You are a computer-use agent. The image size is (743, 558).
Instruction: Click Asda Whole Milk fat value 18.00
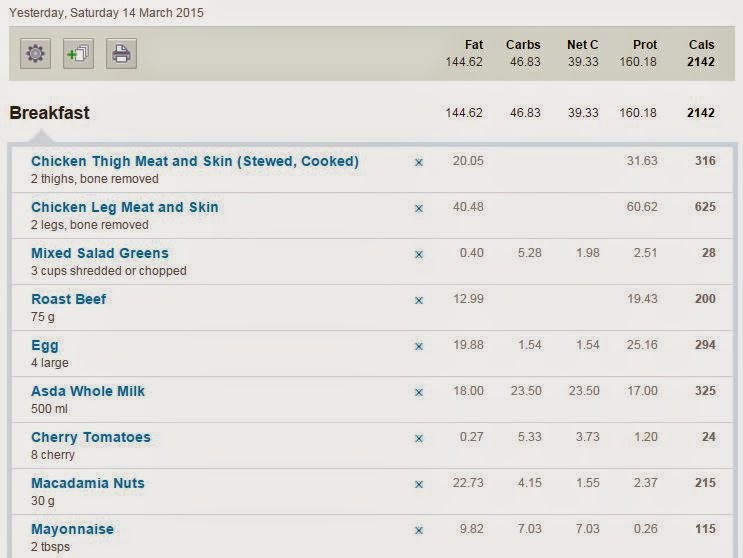[468, 391]
